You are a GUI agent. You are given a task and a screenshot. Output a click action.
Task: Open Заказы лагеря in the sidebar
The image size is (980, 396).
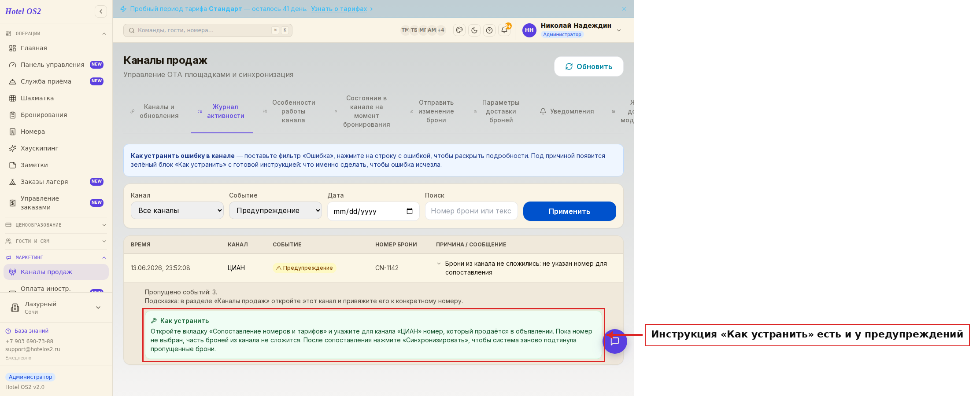pyautogui.click(x=56, y=182)
